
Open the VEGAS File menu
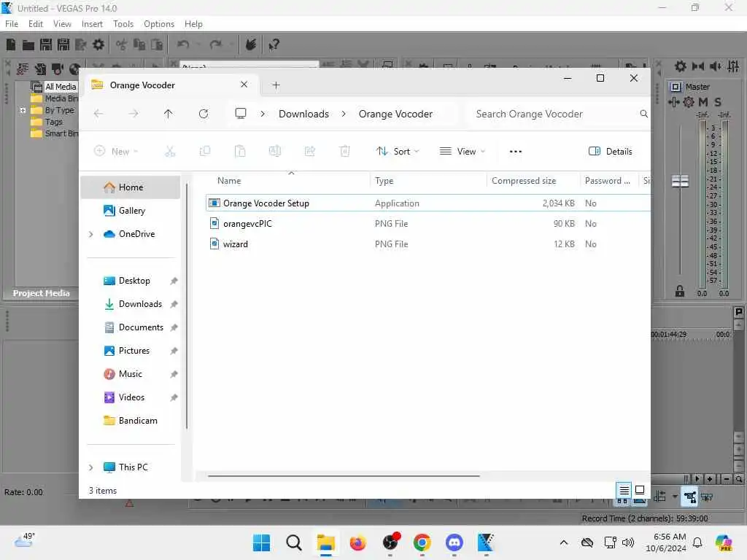click(12, 24)
